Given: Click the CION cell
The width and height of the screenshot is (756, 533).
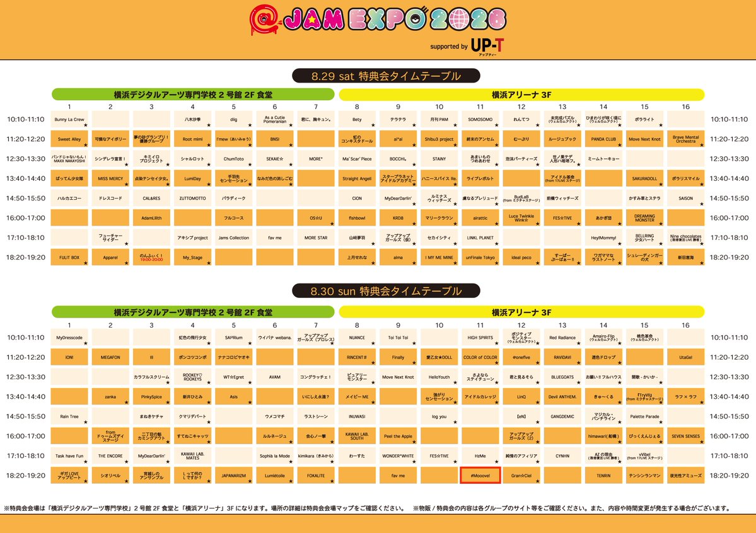Looking at the screenshot, I should pos(358,198).
